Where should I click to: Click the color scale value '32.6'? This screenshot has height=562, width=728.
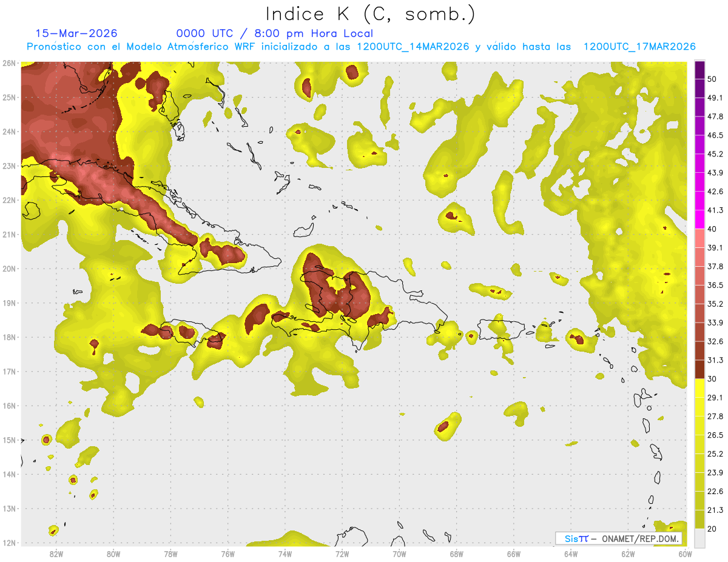pos(715,341)
